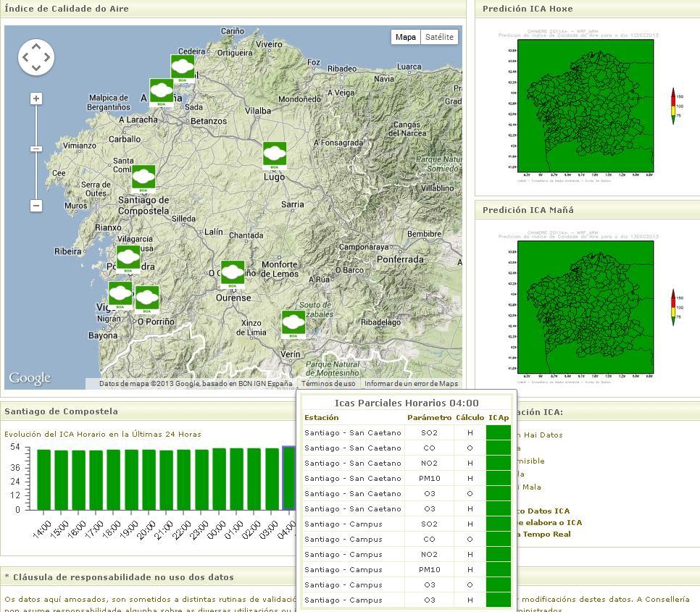The image size is (700, 612).
Task: Select the Santiago - Campus NO2 row
Action: (x=407, y=555)
